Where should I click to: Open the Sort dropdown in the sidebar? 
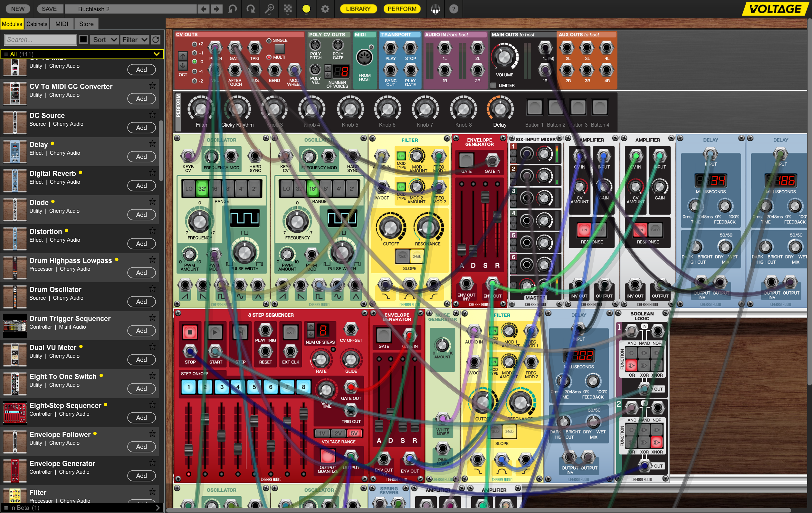coord(104,39)
